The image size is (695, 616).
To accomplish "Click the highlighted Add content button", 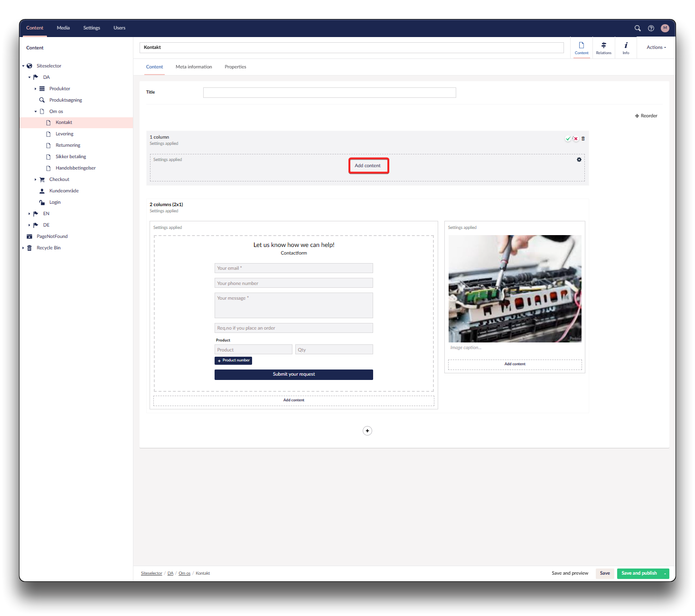I will [x=368, y=166].
